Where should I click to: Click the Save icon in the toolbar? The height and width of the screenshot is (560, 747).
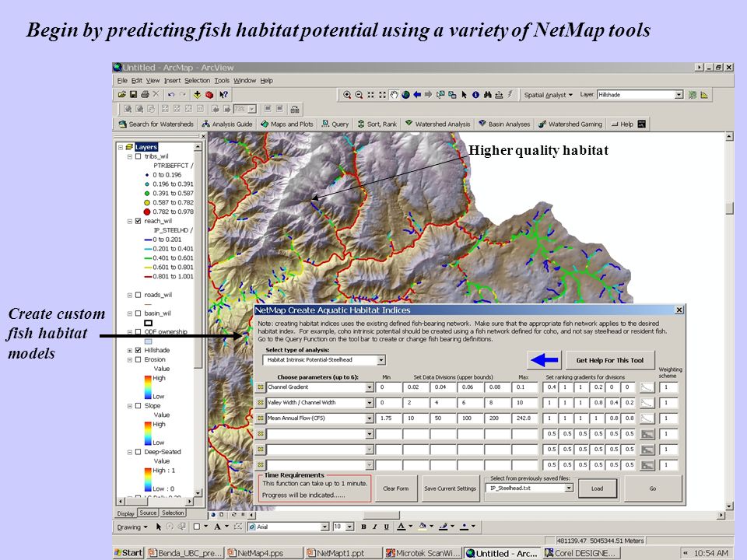133,95
